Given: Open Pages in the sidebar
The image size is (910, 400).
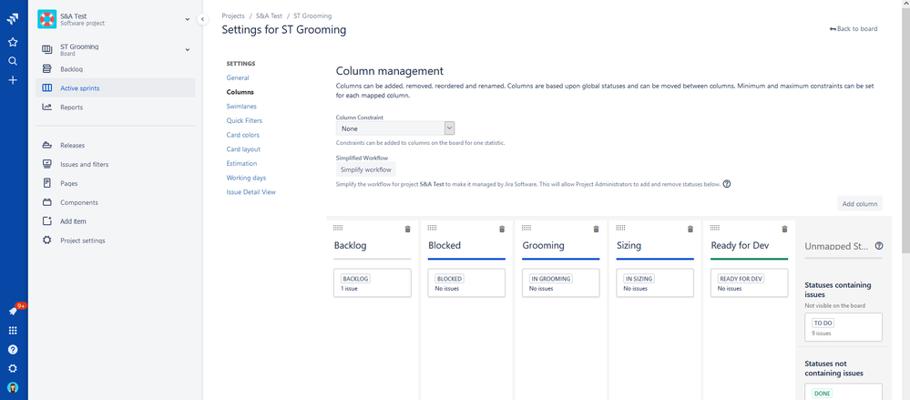Looking at the screenshot, I should (x=115, y=183).
